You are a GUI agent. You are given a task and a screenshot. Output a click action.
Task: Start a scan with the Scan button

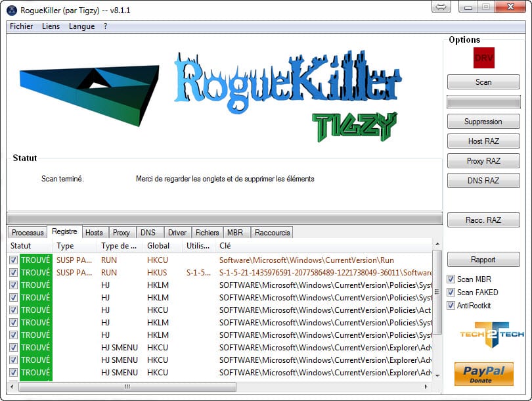483,82
